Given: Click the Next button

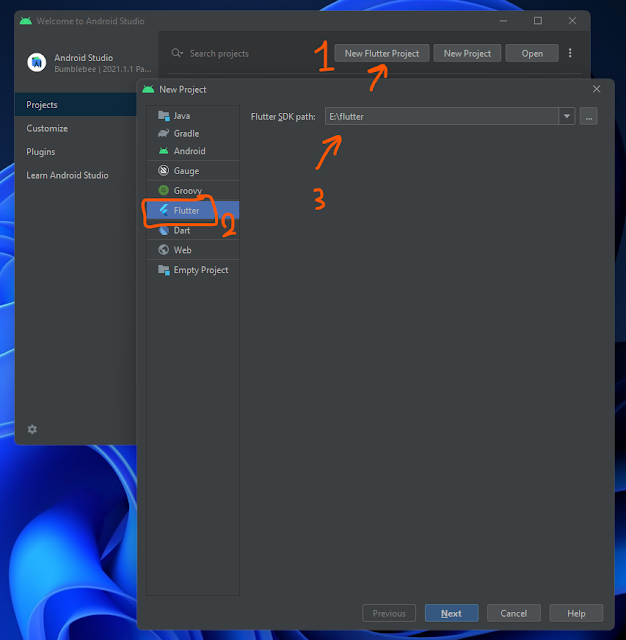Looking at the screenshot, I should pos(451,613).
